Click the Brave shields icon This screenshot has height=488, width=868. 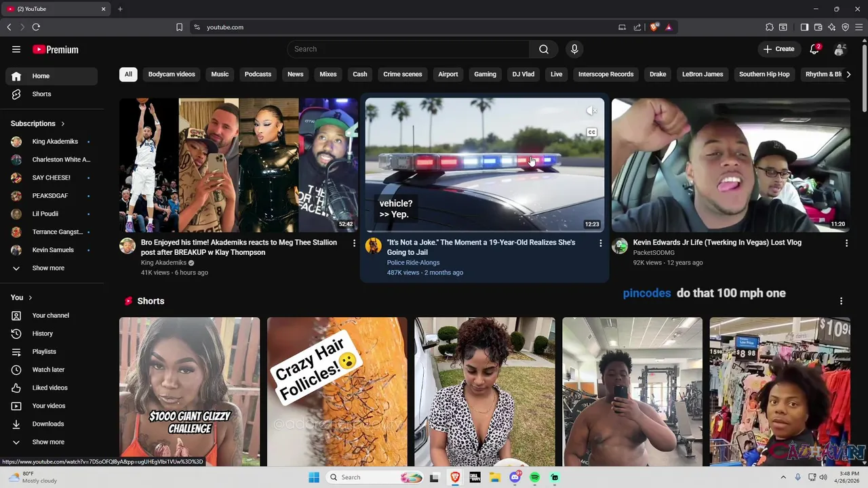coord(654,27)
